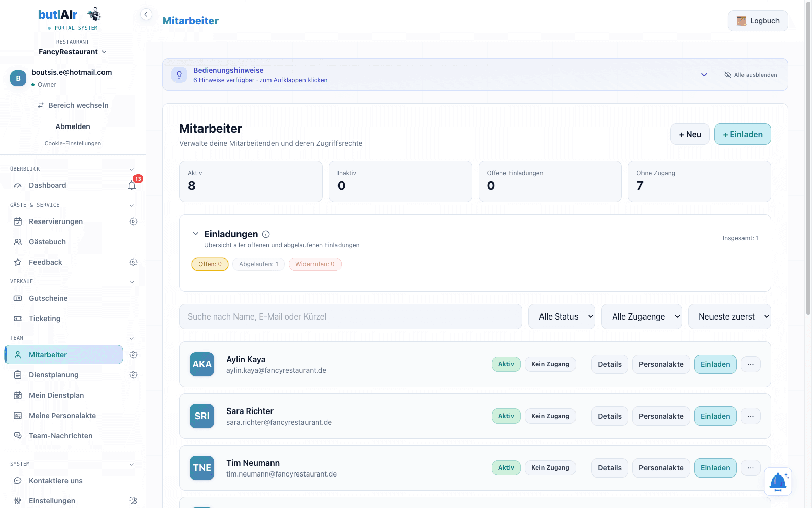Filter invitations by Abgelaufen: 1
This screenshot has width=812, height=508.
259,264
